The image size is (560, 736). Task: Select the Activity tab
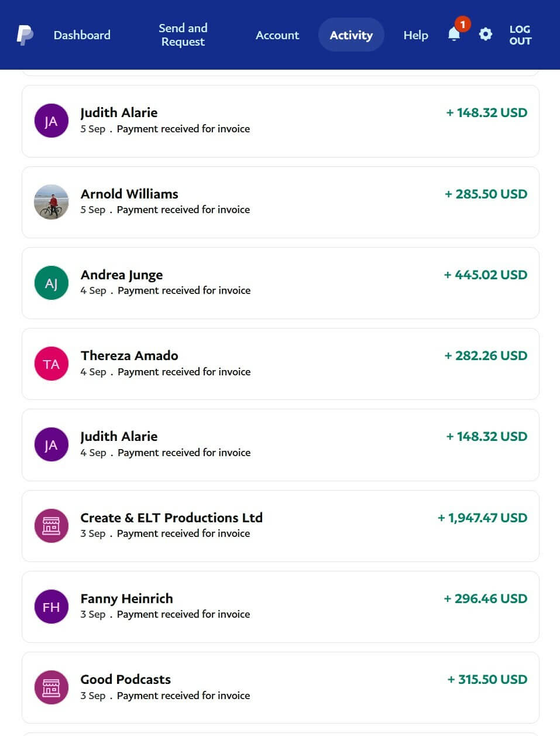tap(351, 35)
